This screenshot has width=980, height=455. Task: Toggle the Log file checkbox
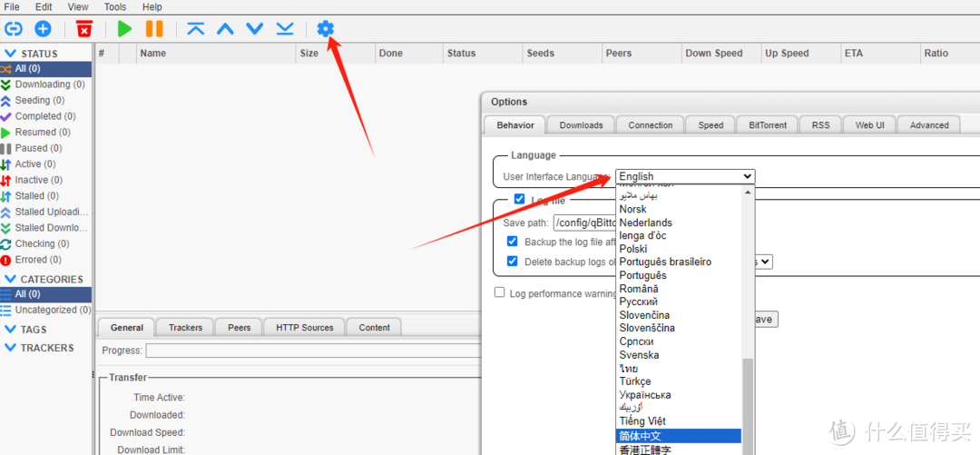point(520,199)
